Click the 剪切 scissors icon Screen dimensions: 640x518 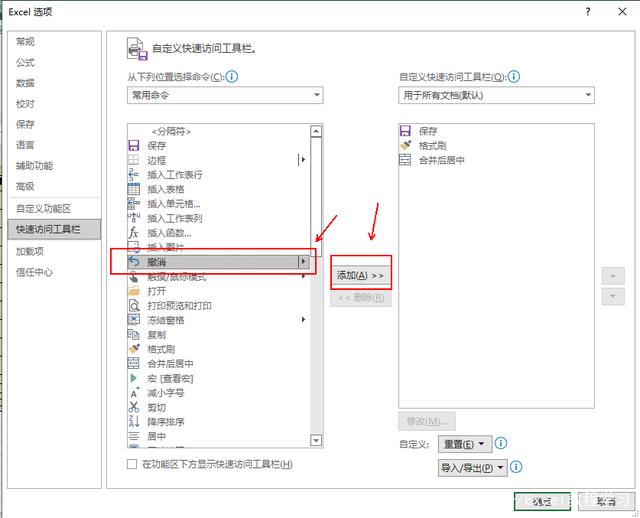click(x=133, y=407)
